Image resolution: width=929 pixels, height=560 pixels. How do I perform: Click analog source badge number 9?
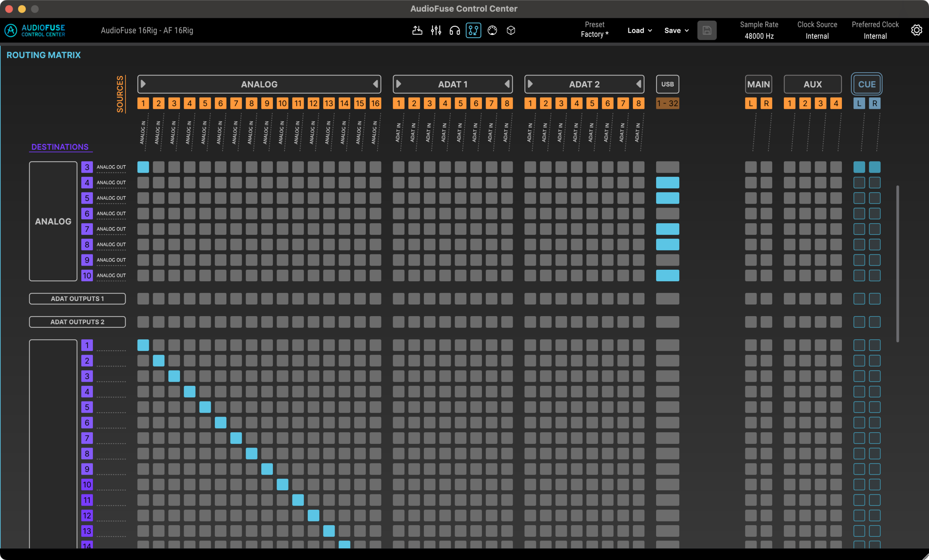point(267,103)
